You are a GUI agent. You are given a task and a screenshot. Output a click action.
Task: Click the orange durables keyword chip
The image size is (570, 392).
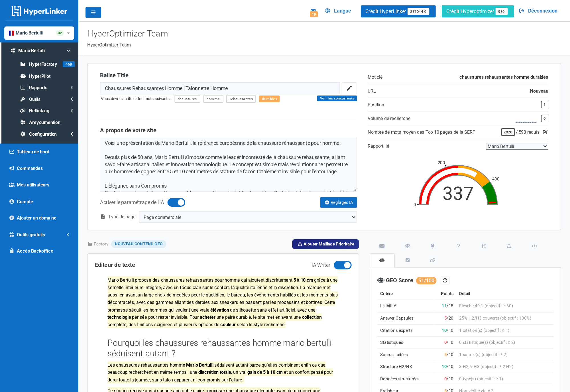[269, 99]
